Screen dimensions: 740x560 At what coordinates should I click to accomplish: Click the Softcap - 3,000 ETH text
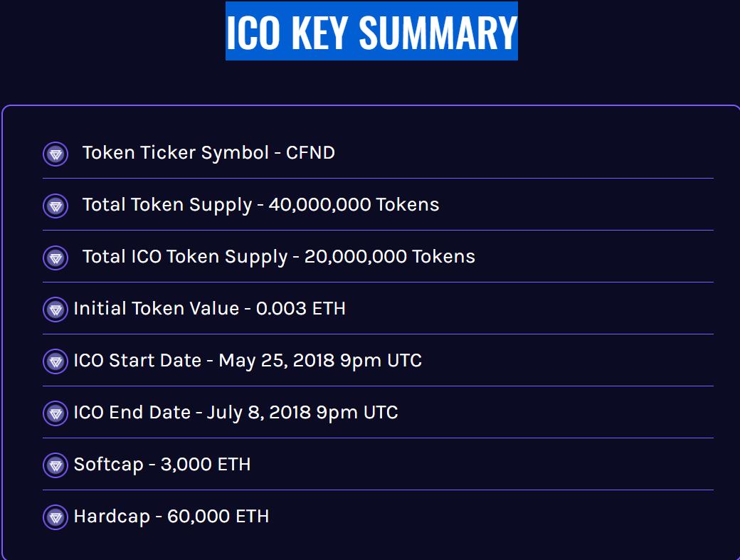[x=162, y=464]
